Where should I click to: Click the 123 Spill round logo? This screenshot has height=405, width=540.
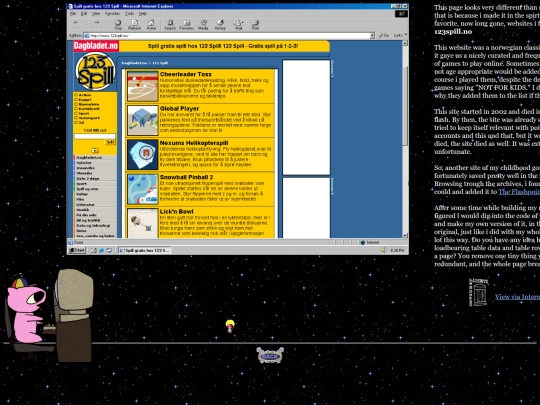point(95,72)
